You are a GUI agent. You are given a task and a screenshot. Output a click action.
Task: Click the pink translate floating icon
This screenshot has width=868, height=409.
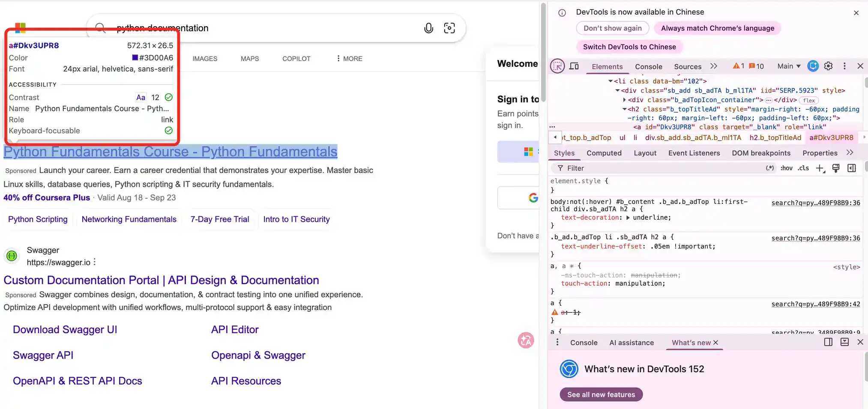526,340
